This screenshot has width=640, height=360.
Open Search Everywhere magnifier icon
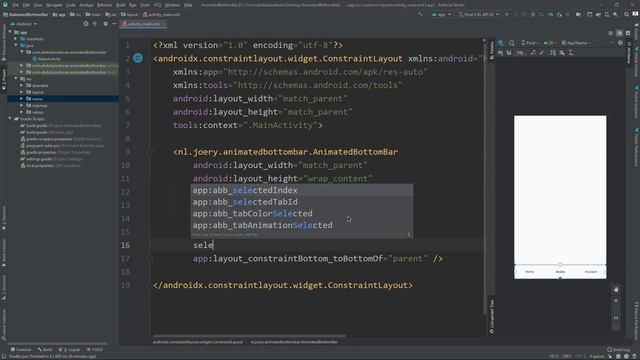pyautogui.click(x=626, y=14)
